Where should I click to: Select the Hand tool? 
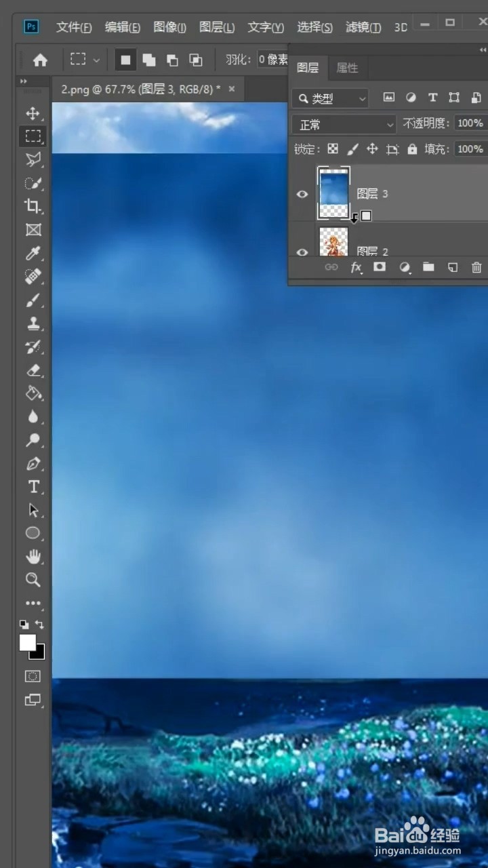coord(33,557)
